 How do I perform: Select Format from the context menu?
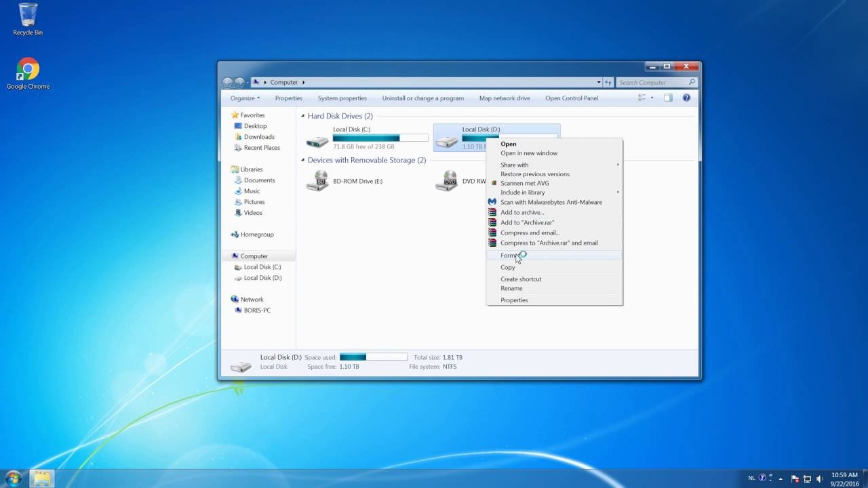coord(554,256)
